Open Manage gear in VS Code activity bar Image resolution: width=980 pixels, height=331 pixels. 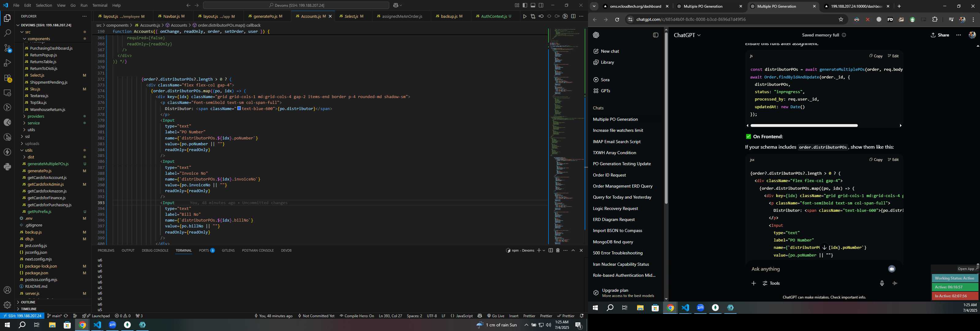tap(7, 305)
